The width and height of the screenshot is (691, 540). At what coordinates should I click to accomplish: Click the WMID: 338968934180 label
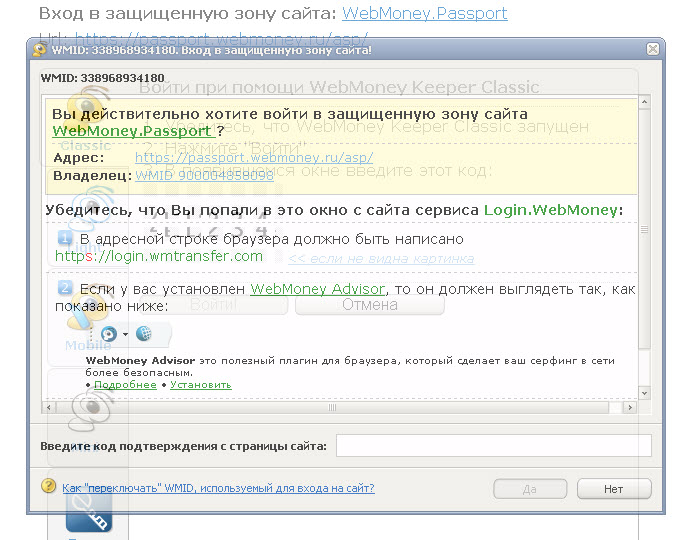pos(102,78)
